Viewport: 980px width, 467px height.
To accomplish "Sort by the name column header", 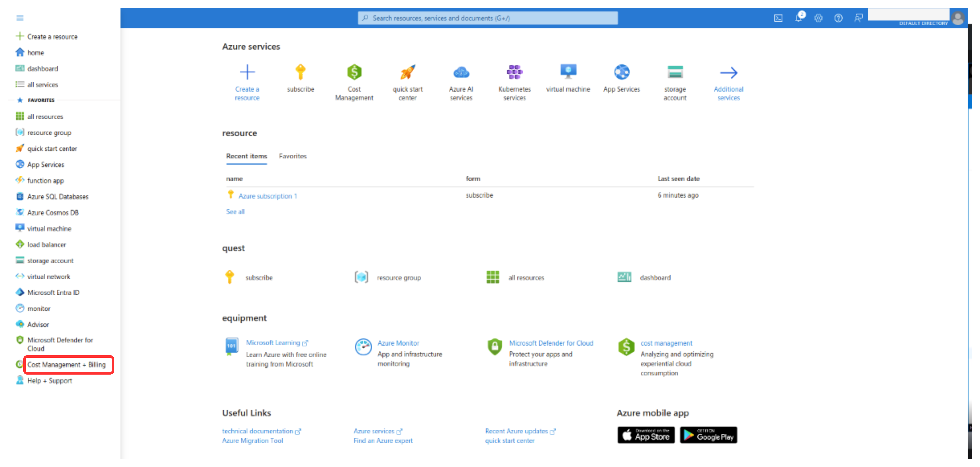I will click(234, 178).
